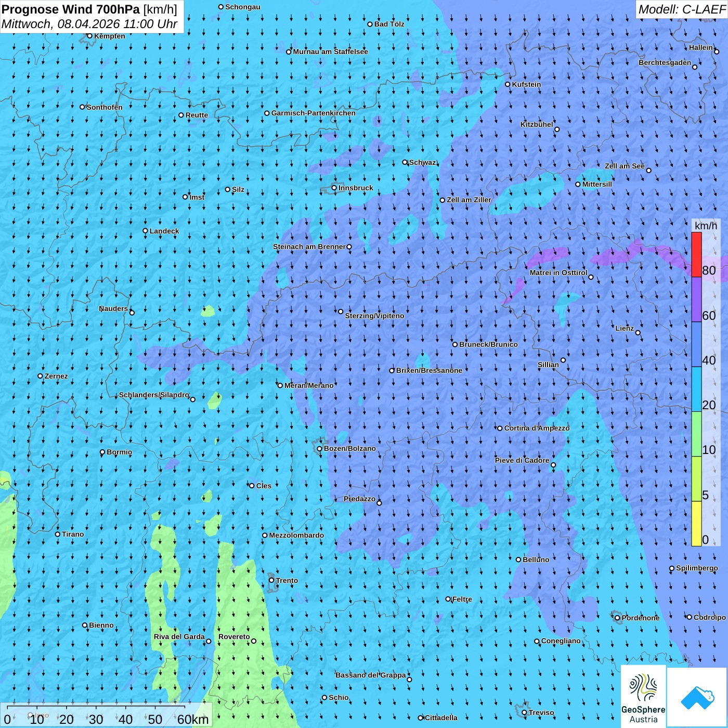Click the 'Murnau am Staffelsee' label
This screenshot has height=728, width=728.
coord(331,51)
